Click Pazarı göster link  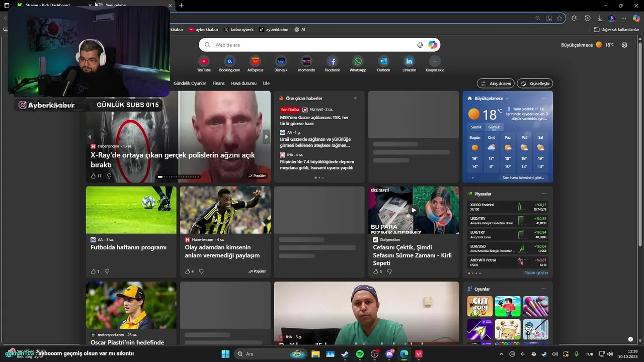536,273
